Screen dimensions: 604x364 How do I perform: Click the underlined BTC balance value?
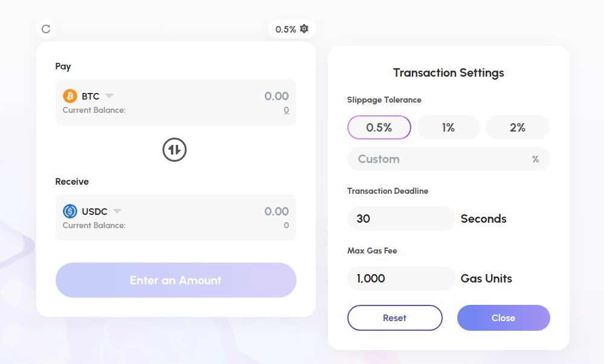pos(286,110)
